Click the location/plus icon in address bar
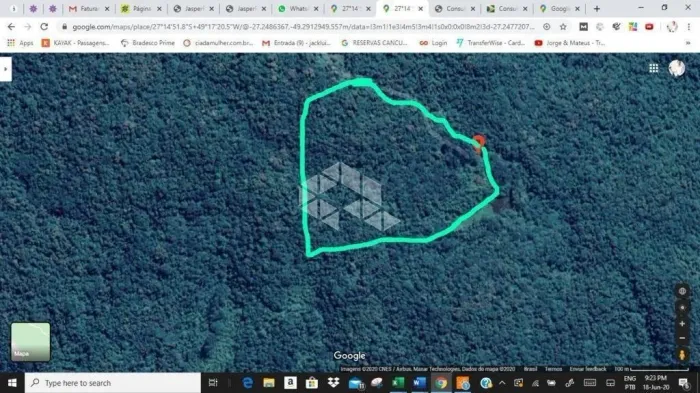This screenshot has height=393, width=700. [x=546, y=27]
